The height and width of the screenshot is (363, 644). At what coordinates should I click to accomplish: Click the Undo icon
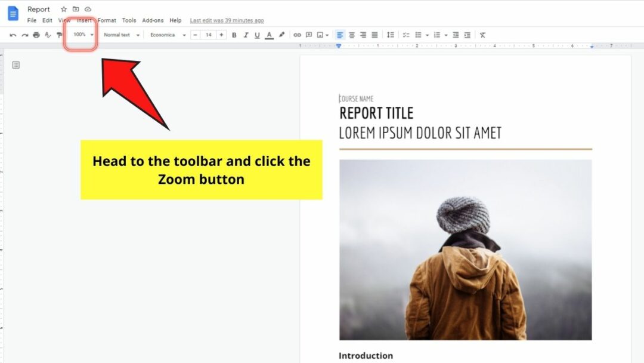point(13,35)
